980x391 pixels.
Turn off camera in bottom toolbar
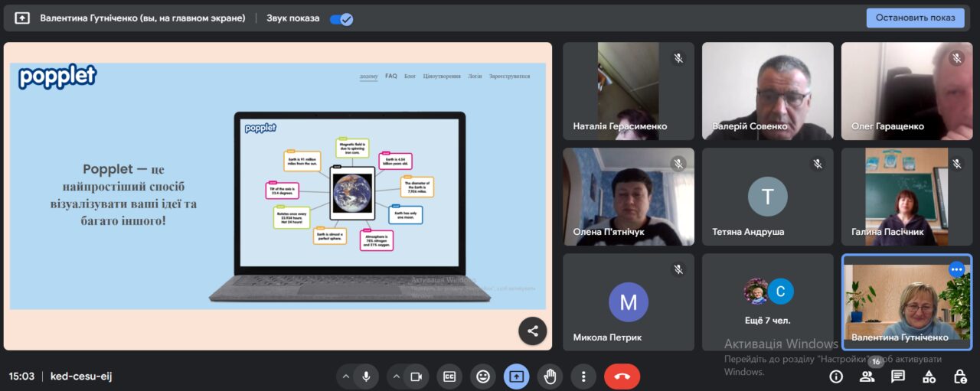(x=416, y=376)
